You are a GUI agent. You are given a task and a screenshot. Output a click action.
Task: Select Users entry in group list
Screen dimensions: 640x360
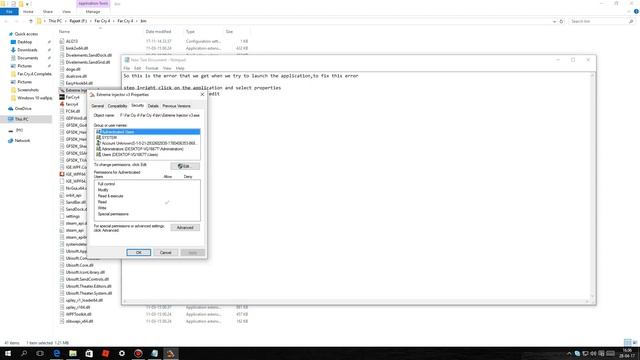click(x=147, y=155)
